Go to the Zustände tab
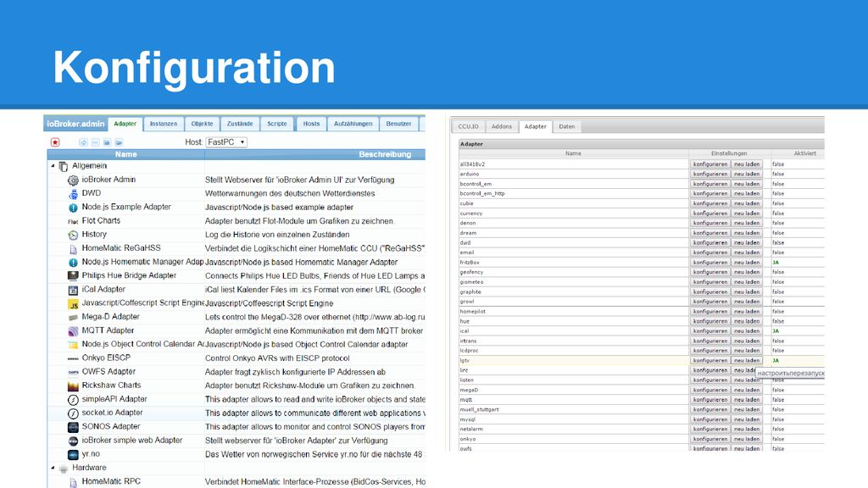The image size is (868, 488). pos(240,124)
